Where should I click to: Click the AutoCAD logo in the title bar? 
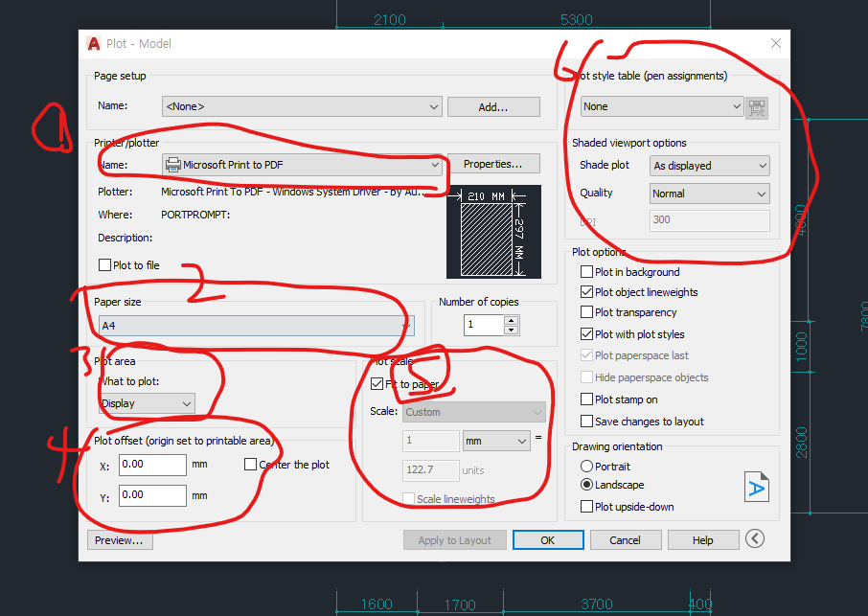pyautogui.click(x=94, y=44)
